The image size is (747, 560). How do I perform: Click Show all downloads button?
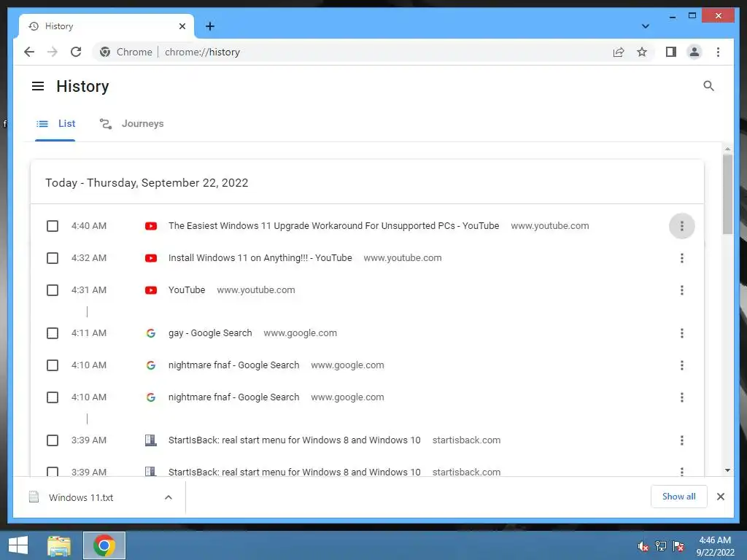[678, 497]
